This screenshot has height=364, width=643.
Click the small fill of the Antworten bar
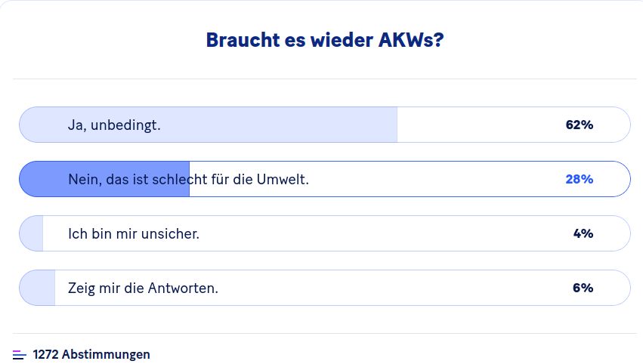(x=38, y=288)
